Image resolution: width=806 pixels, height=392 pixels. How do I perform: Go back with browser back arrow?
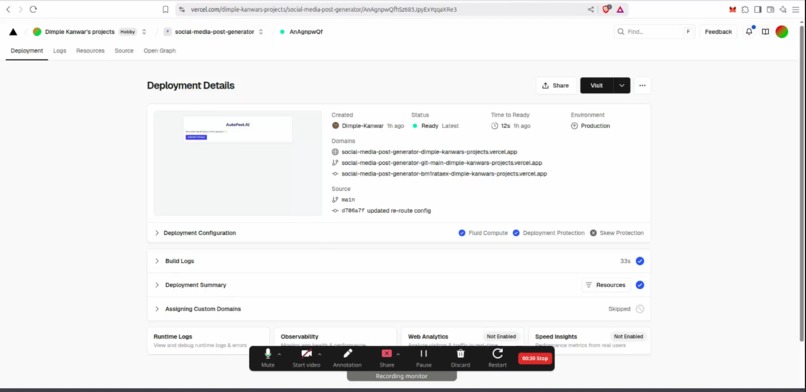point(8,9)
